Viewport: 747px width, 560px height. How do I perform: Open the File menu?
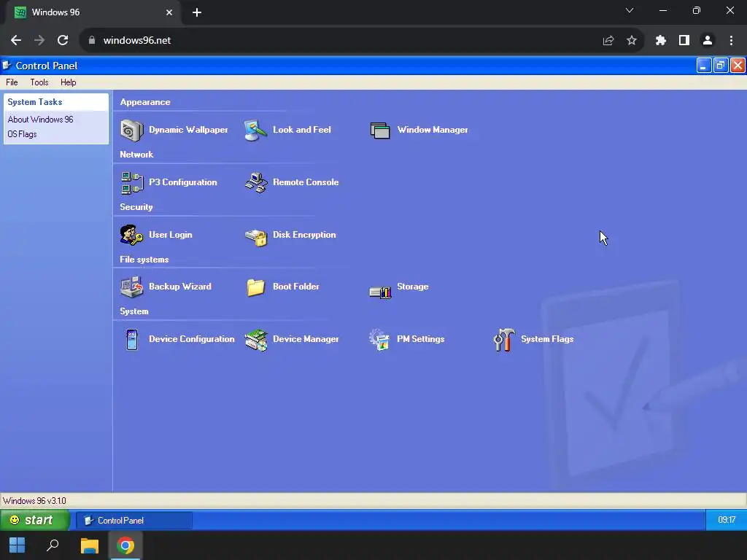12,82
